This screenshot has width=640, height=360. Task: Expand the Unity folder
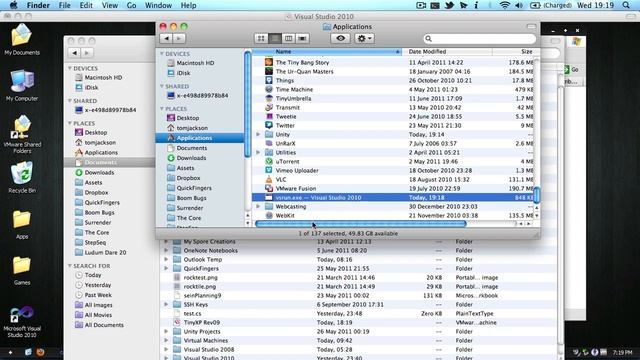coord(258,134)
